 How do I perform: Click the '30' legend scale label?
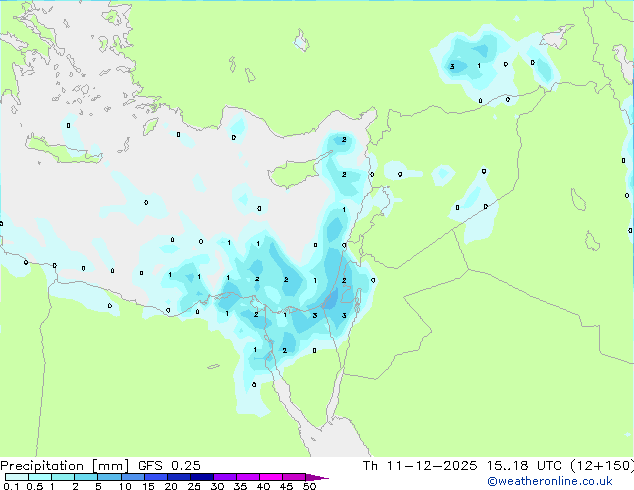(217, 486)
